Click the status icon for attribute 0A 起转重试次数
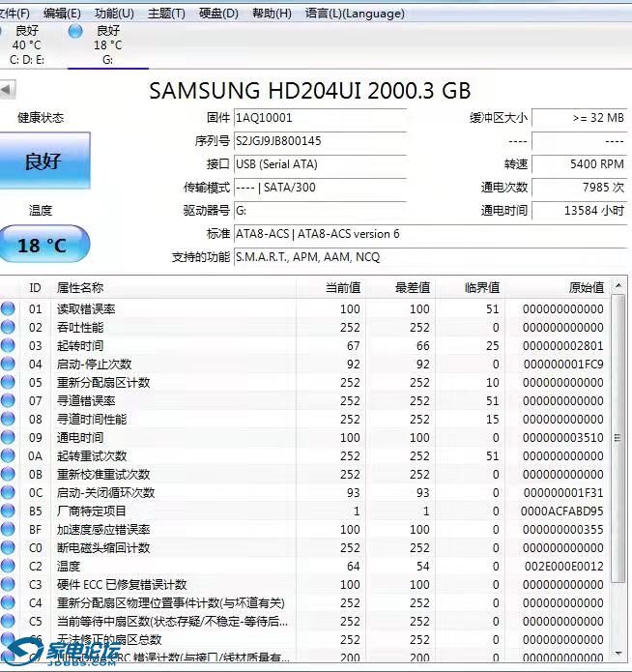 click(x=8, y=455)
